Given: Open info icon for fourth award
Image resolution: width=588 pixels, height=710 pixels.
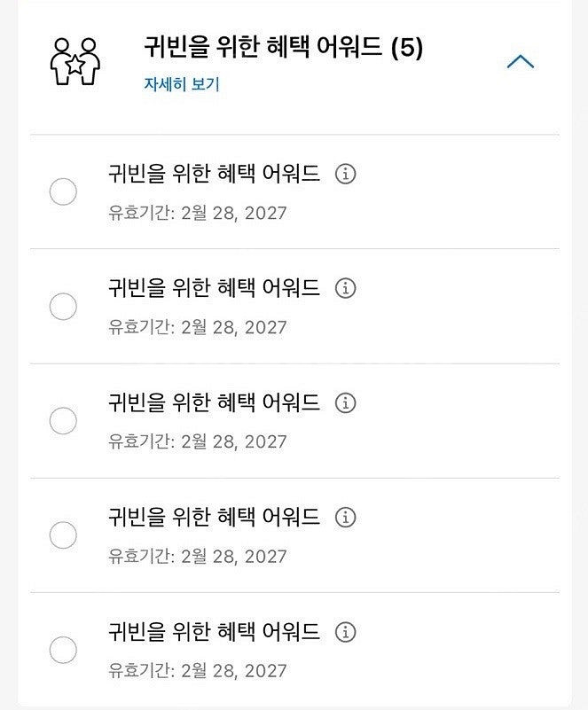Looking at the screenshot, I should [x=346, y=517].
